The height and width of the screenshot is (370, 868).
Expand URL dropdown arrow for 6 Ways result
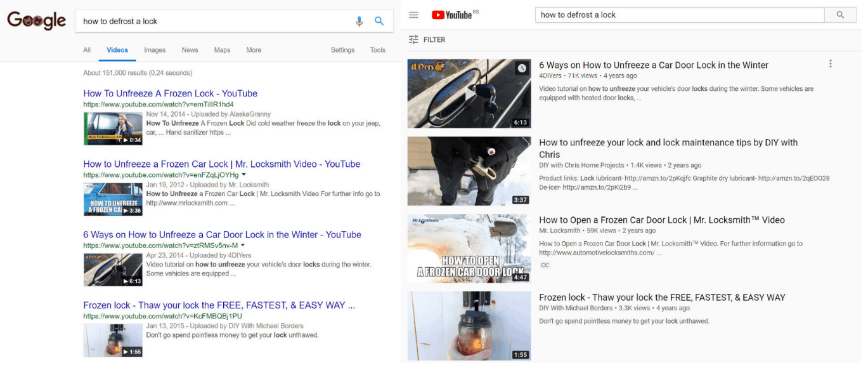pos(243,245)
